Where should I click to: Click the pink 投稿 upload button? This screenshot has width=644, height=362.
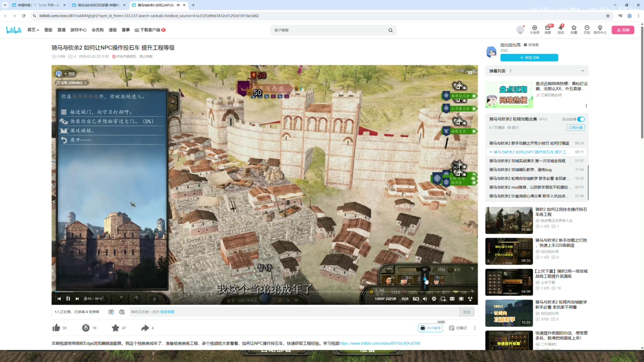[x=623, y=30]
